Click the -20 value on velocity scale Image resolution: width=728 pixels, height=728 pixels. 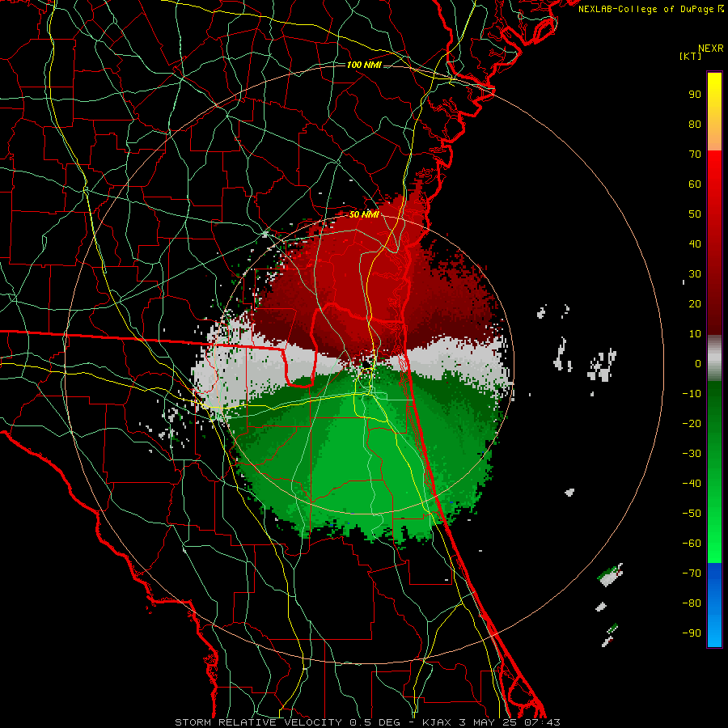(x=692, y=424)
